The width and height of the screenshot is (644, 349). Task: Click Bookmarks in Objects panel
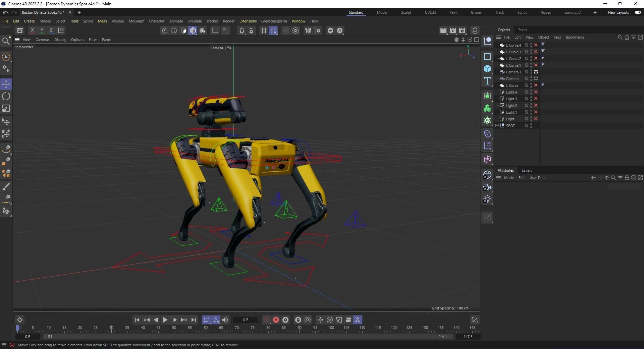pyautogui.click(x=575, y=37)
